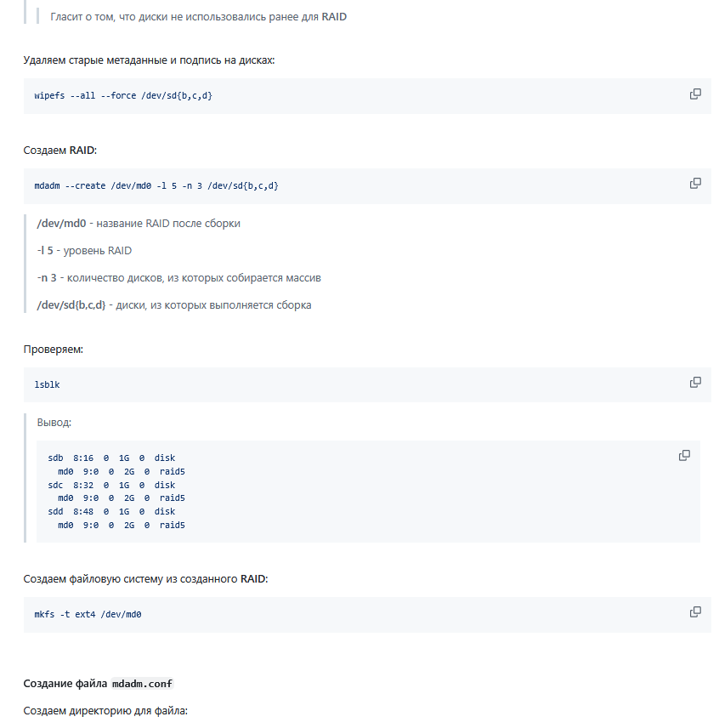Copy the lsblk command using copy icon
The width and height of the screenshot is (719, 728).
coord(695,383)
